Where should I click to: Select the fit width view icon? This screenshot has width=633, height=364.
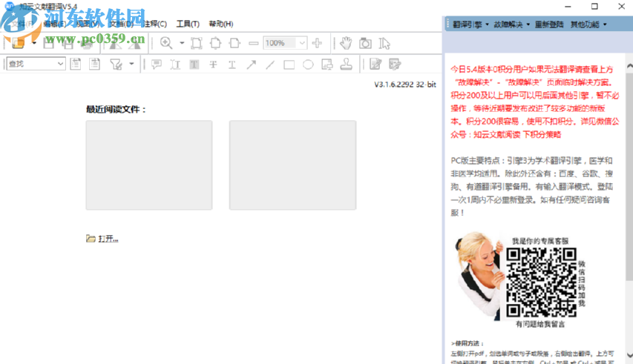pos(234,43)
